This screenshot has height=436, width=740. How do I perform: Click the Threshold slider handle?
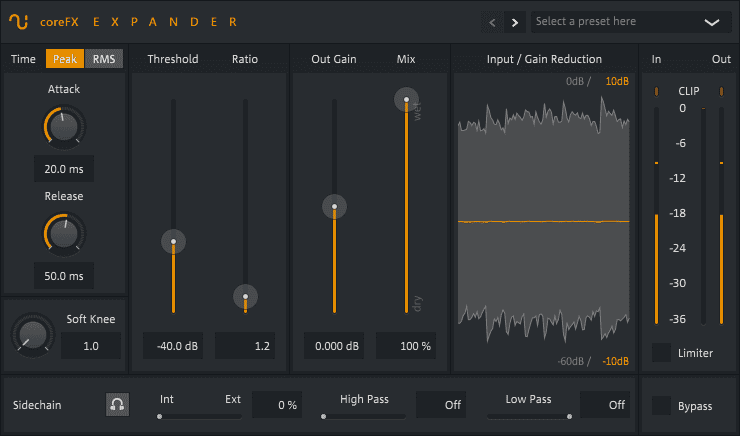coord(173,241)
